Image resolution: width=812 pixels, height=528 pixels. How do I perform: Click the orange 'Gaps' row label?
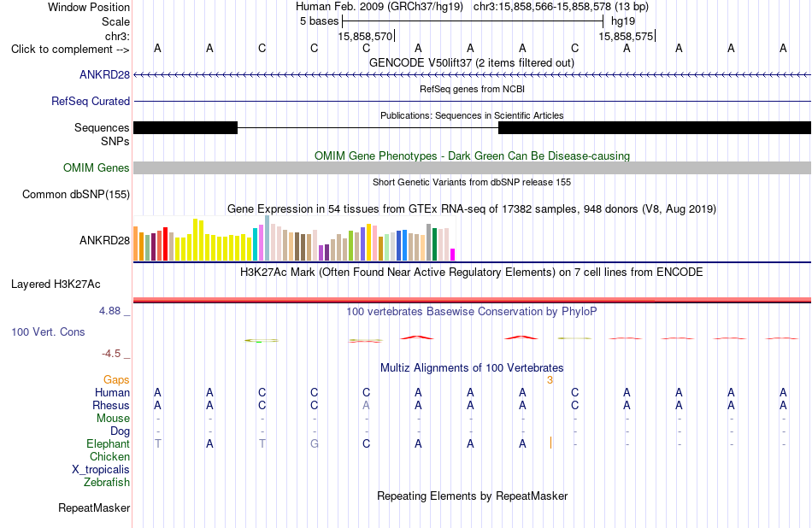[x=116, y=380]
